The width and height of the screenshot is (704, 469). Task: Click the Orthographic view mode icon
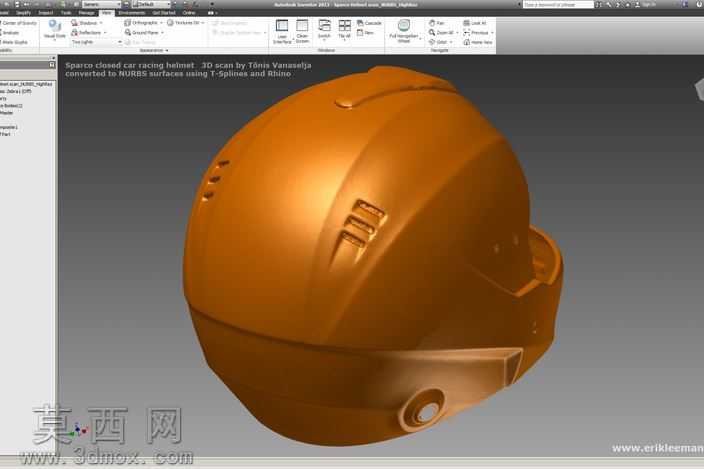(x=128, y=22)
